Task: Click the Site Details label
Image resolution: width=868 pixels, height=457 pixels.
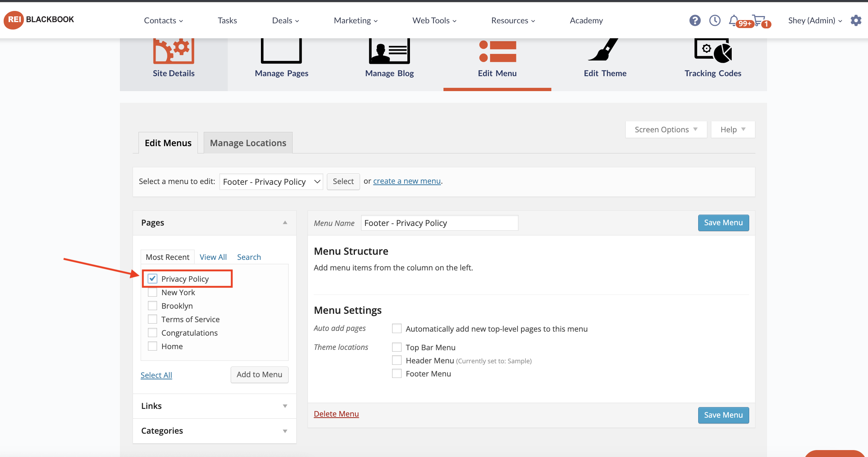Action: coord(173,73)
